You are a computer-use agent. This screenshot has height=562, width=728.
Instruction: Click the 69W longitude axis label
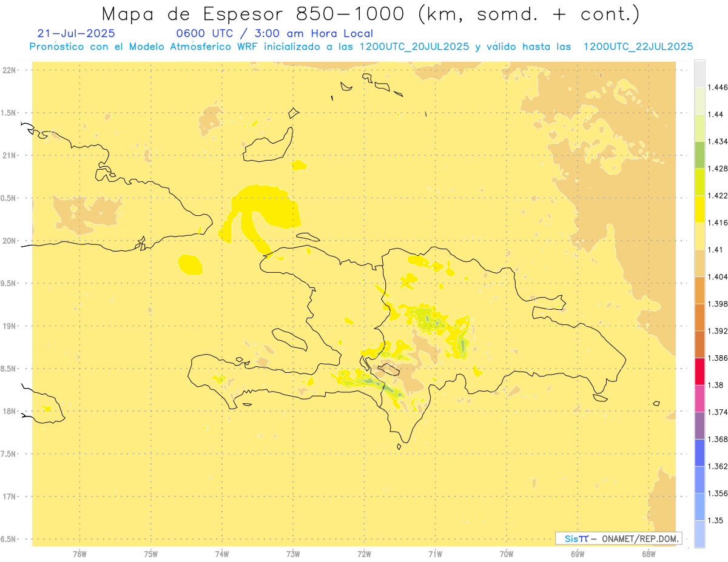point(578,554)
